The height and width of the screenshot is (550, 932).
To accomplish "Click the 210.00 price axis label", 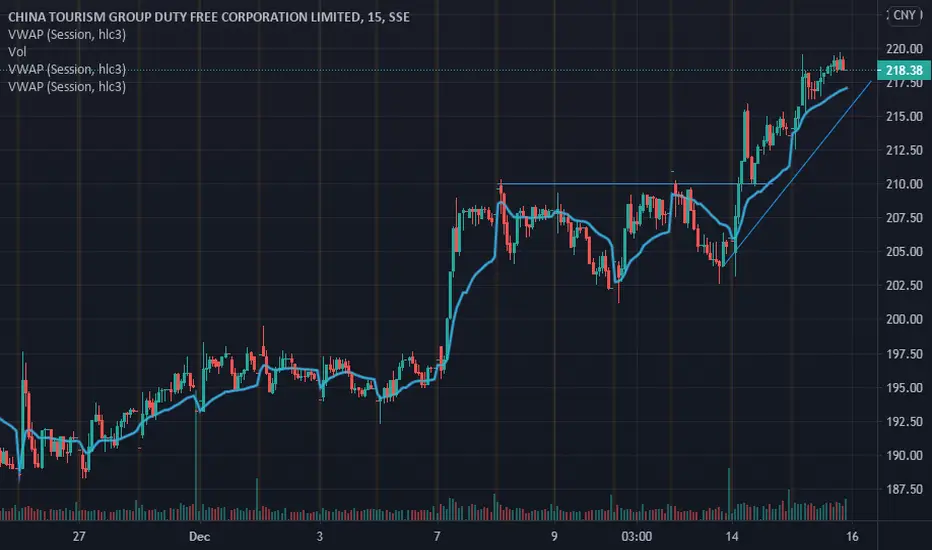I will (x=904, y=184).
